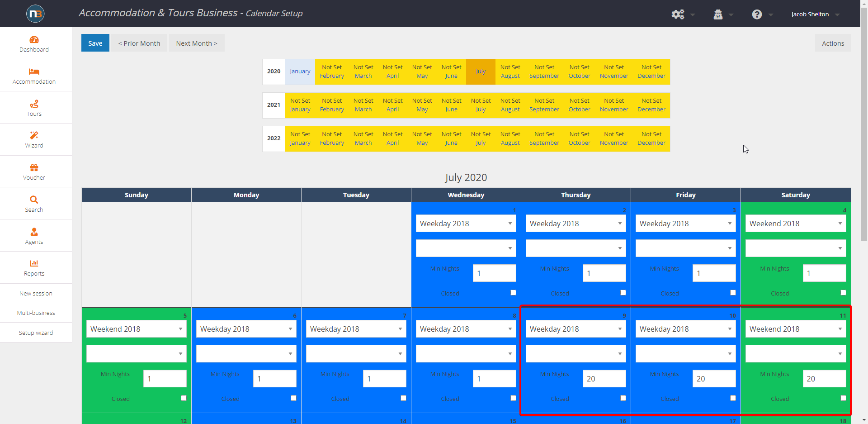Select January 2020 month tab
This screenshot has height=424, width=868.
[x=300, y=71]
